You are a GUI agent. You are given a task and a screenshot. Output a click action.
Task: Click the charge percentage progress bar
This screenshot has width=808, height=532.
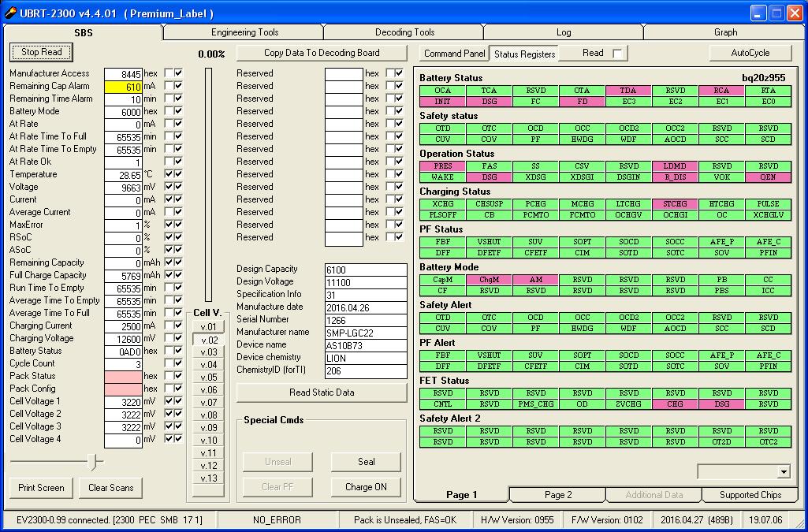(x=208, y=184)
